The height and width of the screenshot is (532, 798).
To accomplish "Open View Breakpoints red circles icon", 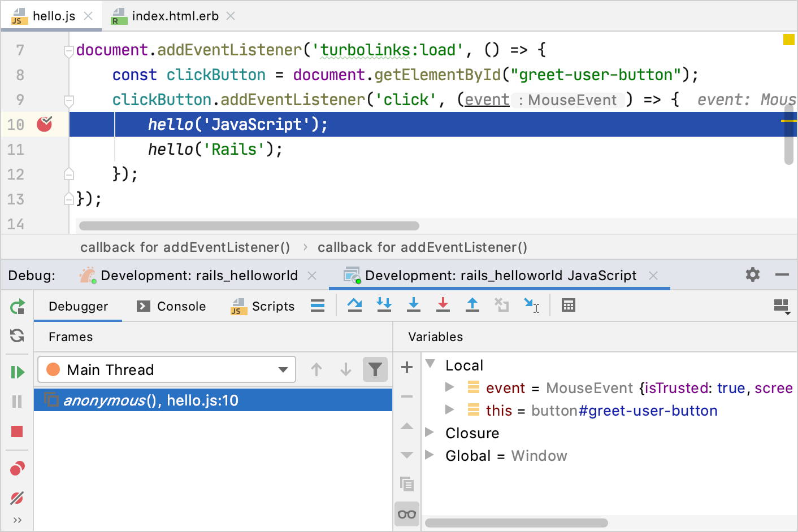I will pos(17,469).
